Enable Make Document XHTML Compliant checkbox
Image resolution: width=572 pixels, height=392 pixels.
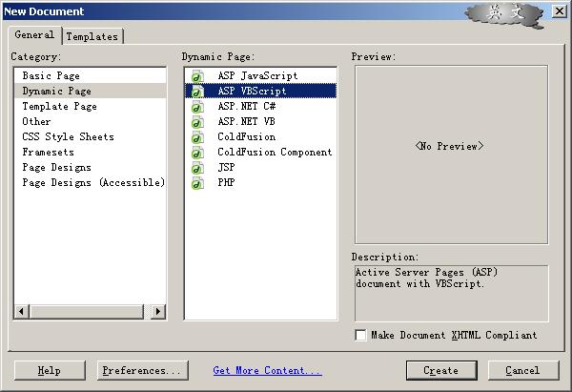click(360, 336)
